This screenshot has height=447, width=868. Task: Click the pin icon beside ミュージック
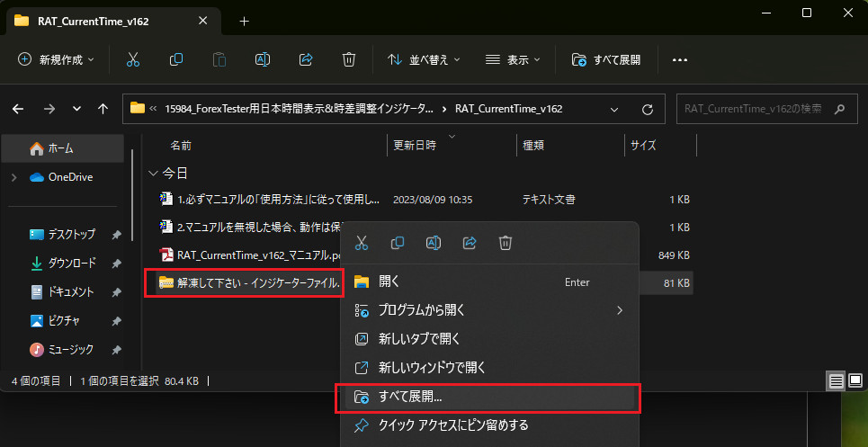pos(116,350)
